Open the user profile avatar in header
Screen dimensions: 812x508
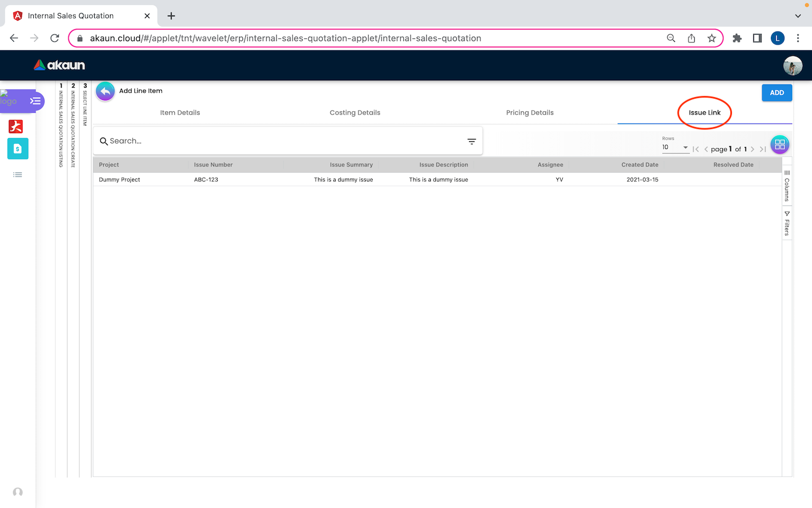pos(792,65)
